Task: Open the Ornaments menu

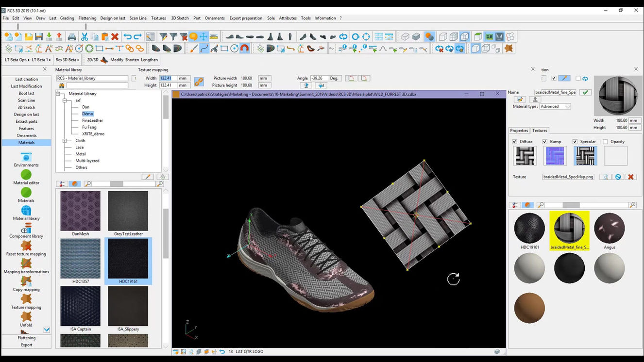Action: pos(215,18)
